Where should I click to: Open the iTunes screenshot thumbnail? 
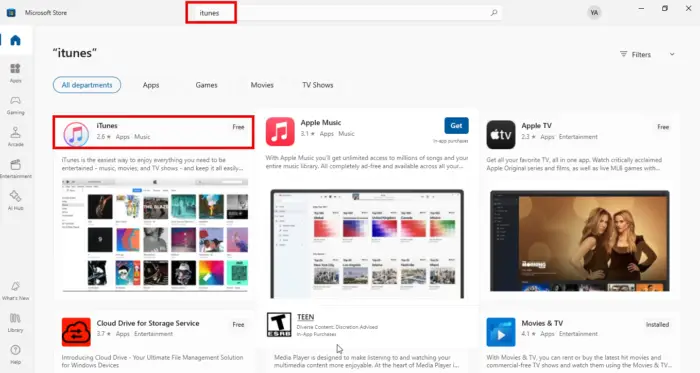pyautogui.click(x=154, y=235)
